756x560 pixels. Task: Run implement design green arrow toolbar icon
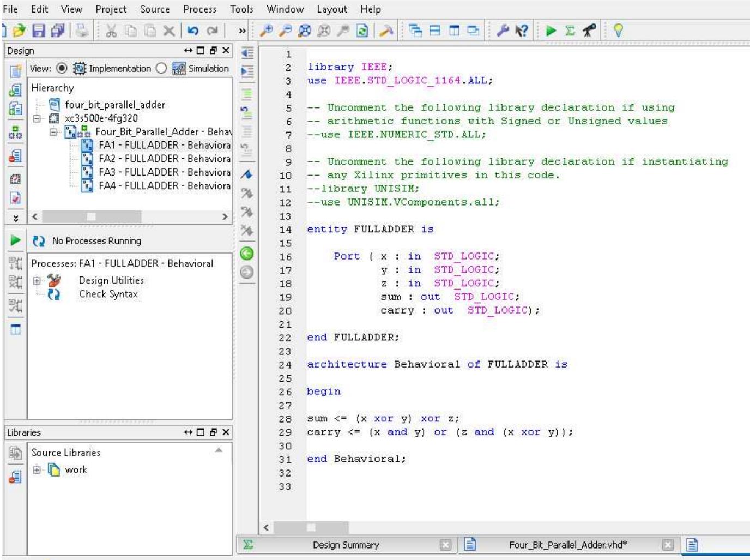point(551,31)
